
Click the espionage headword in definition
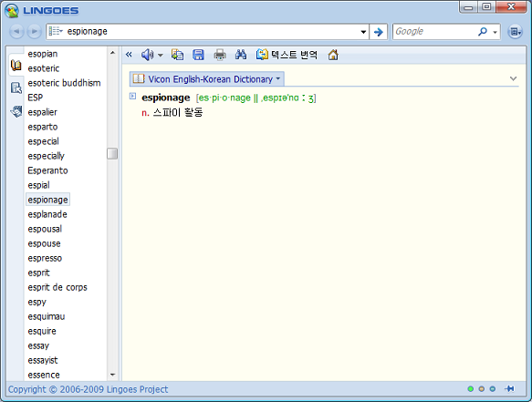tap(165, 98)
